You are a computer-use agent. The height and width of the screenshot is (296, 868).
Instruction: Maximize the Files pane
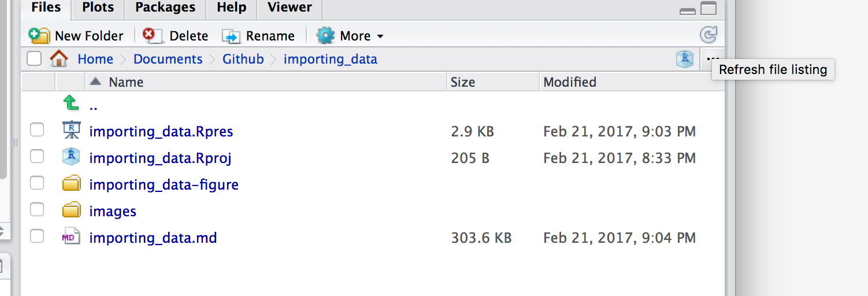pos(709,9)
